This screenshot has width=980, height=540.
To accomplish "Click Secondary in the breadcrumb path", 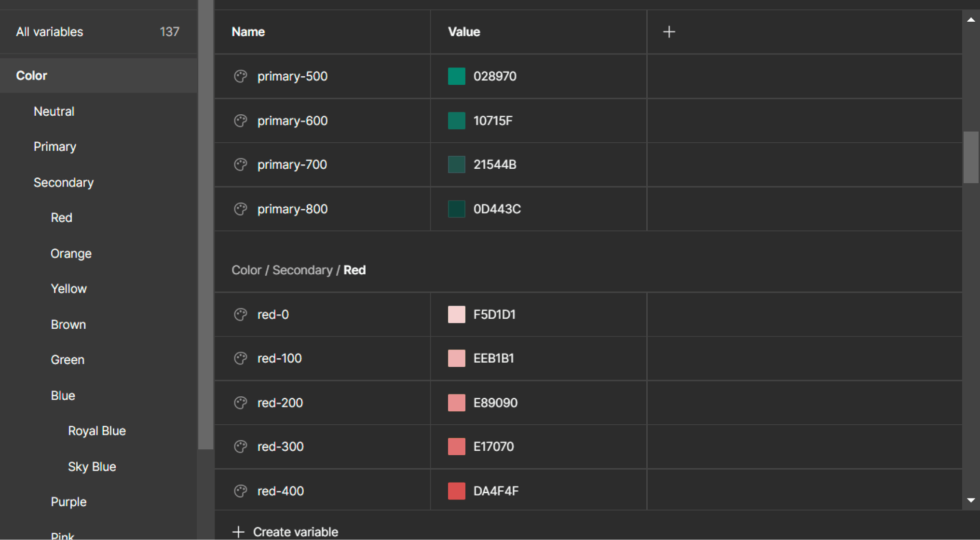I will [302, 270].
